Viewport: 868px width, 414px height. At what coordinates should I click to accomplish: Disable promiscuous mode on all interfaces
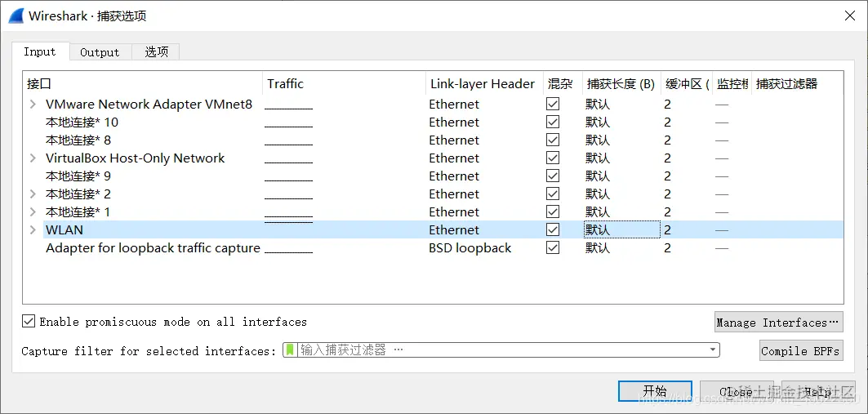[29, 321]
